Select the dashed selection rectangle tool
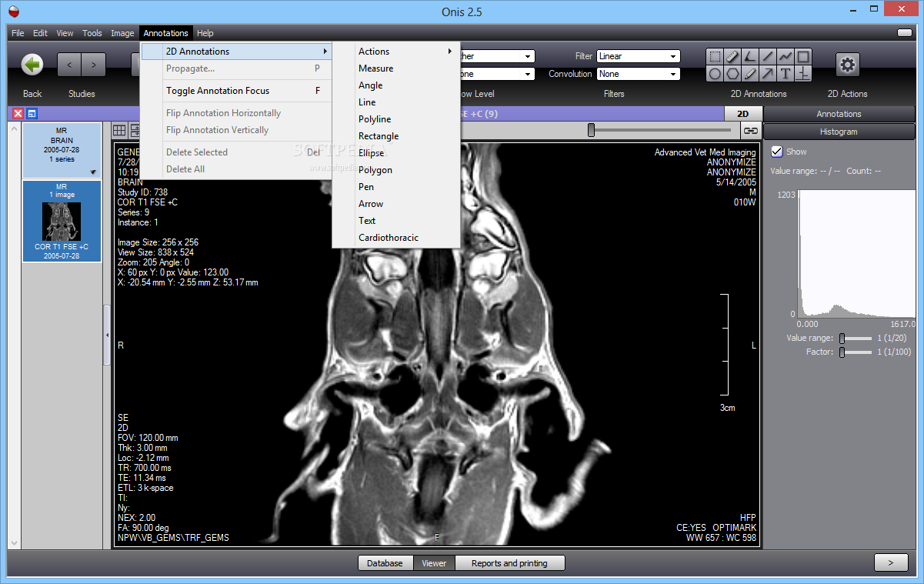 coord(715,57)
